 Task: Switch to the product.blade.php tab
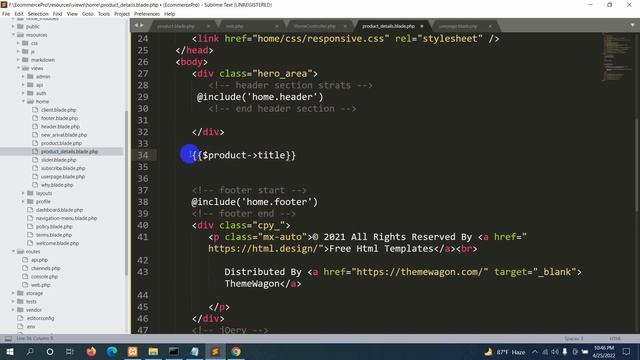pos(176,26)
